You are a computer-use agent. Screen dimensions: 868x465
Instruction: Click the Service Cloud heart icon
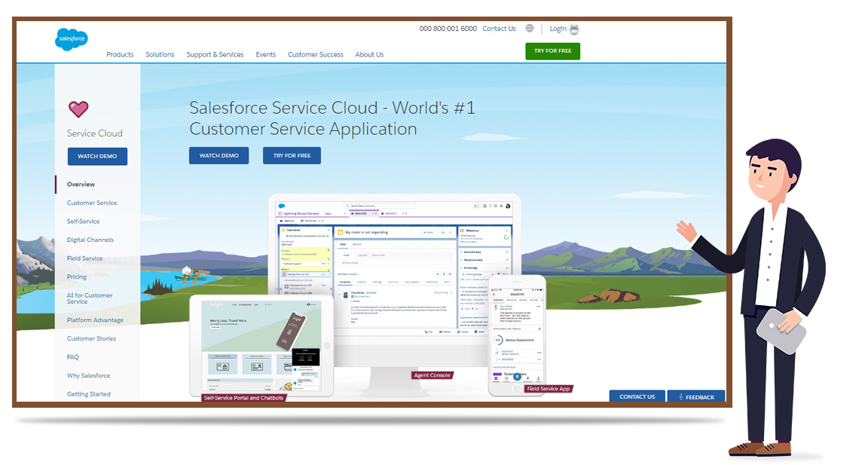[78, 109]
